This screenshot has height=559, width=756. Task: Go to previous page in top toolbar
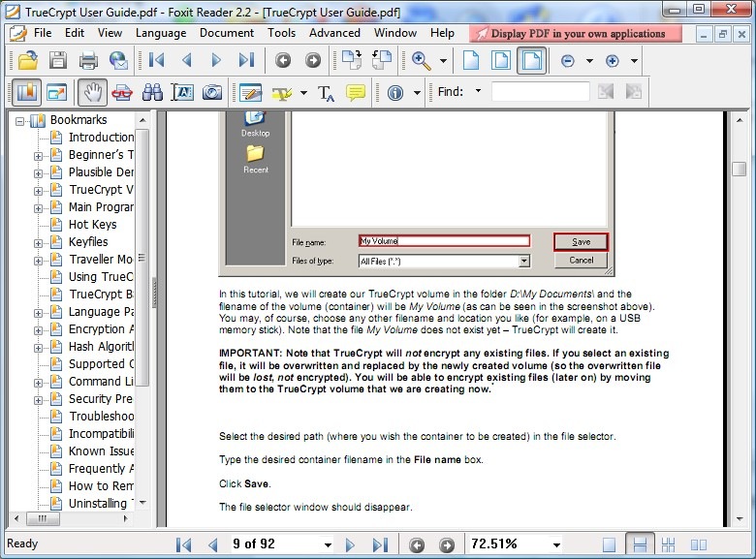coord(187,60)
